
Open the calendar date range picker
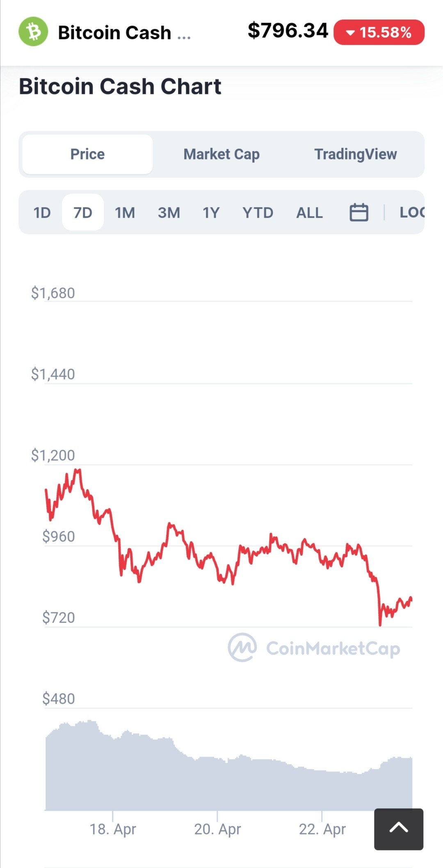point(359,212)
